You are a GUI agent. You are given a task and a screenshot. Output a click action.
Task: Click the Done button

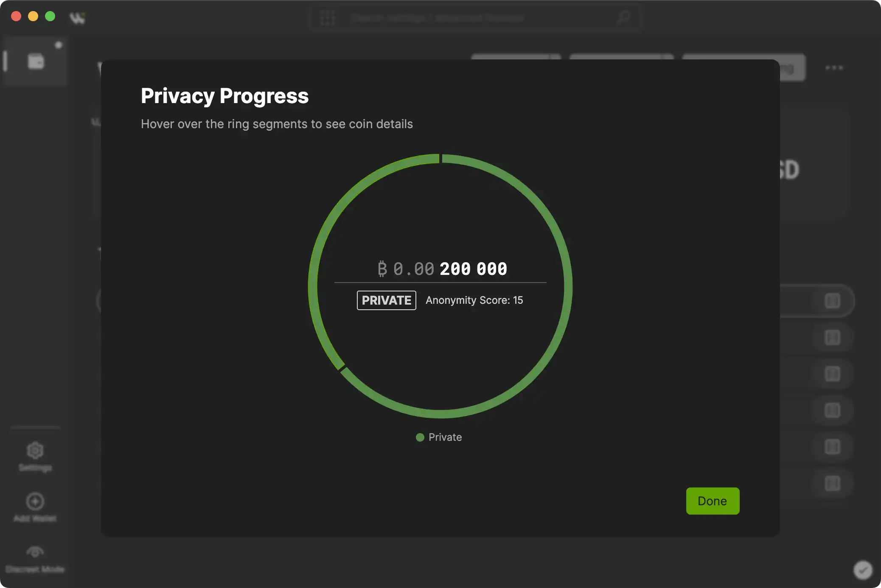[x=713, y=501]
